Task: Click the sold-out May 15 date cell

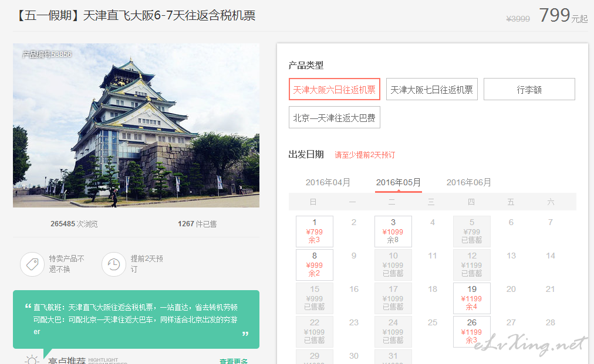Action: click(x=315, y=298)
